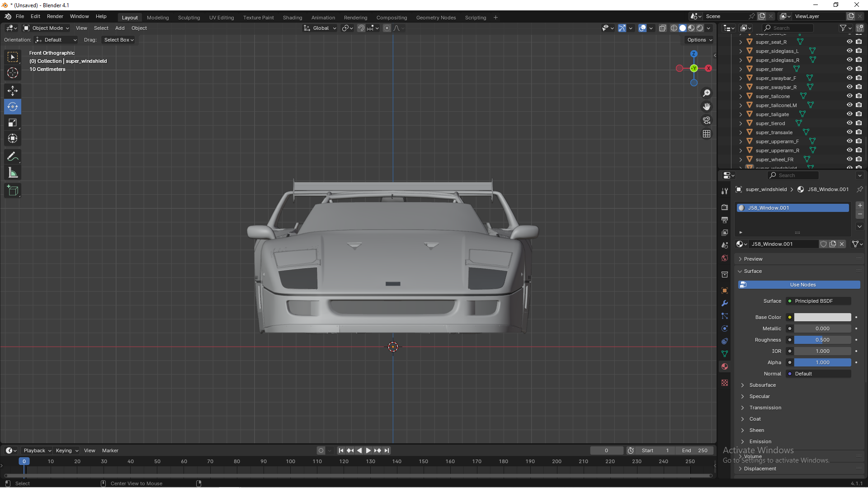Click the Base Color swatch
Screen dimensions: 868x488
(822, 317)
